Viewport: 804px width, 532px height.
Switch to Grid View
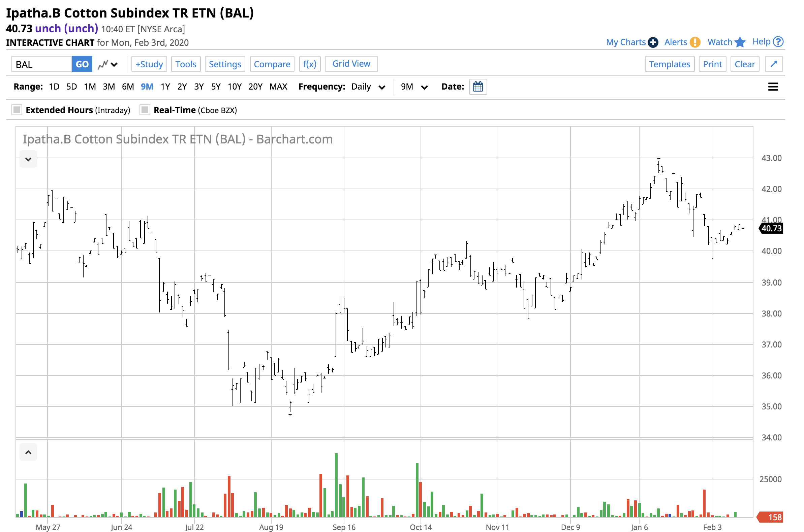click(351, 64)
